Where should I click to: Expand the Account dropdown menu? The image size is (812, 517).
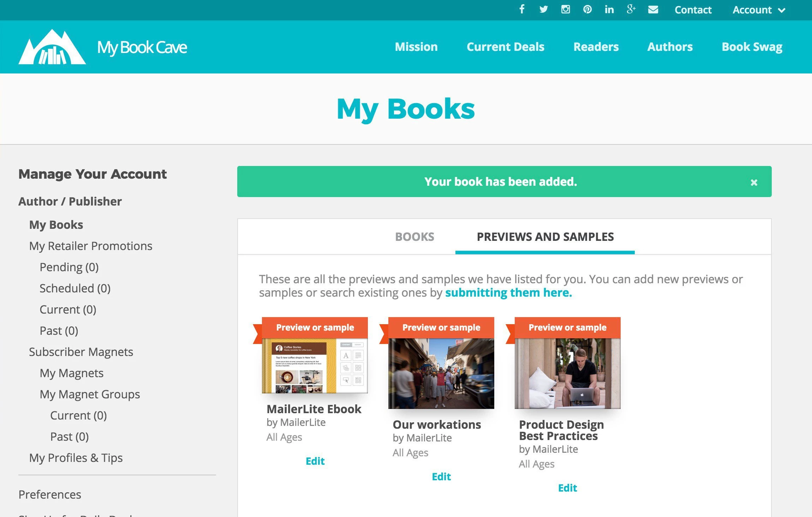(759, 10)
